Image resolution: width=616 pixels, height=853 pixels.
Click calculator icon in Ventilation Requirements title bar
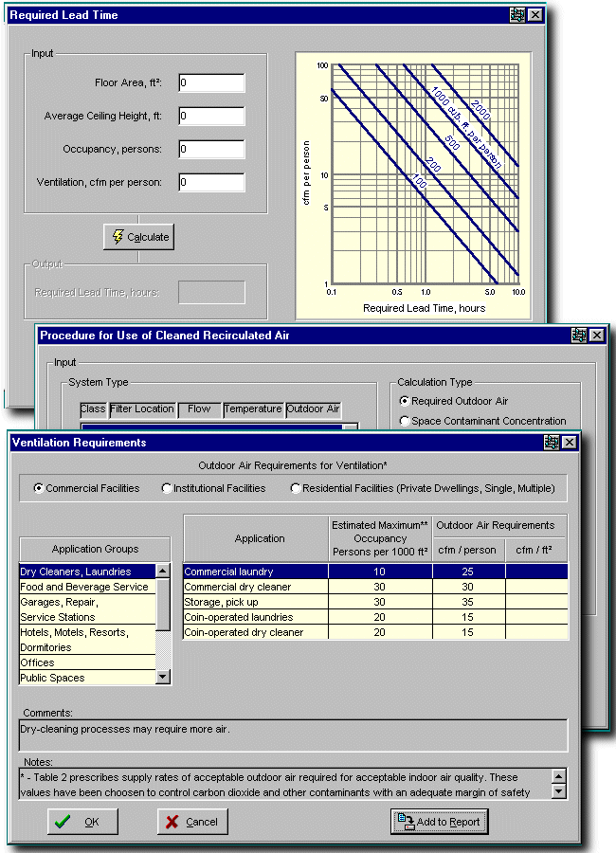552,443
